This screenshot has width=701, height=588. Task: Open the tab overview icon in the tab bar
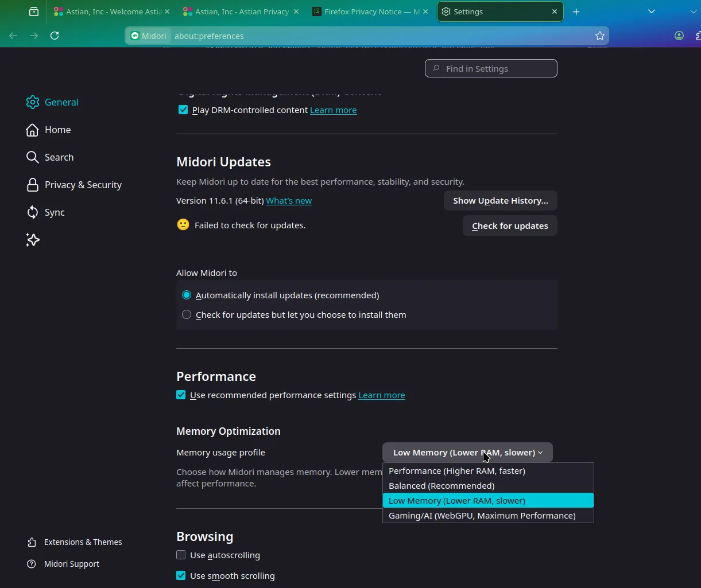point(34,11)
